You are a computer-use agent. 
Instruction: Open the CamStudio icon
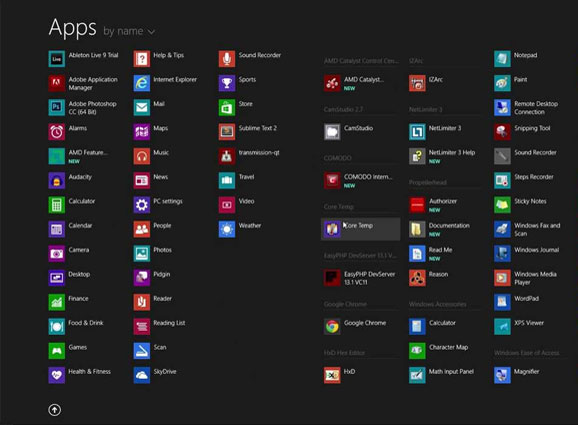(332, 132)
